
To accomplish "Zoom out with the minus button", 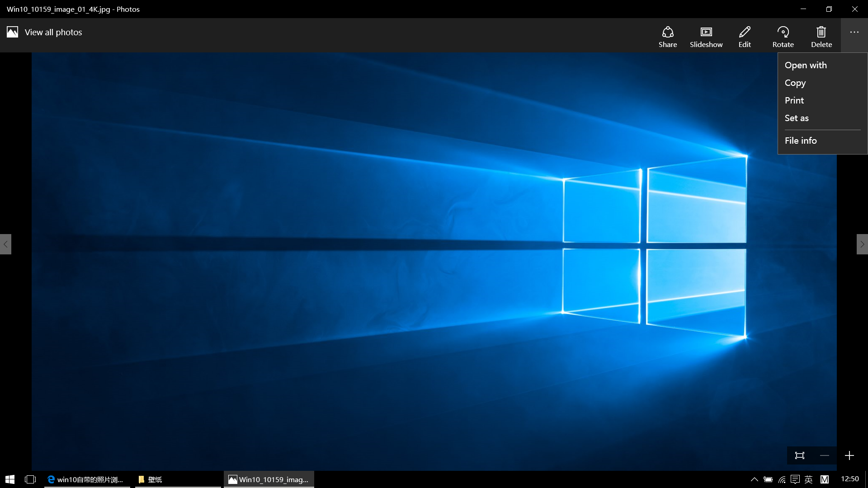I will (x=825, y=455).
